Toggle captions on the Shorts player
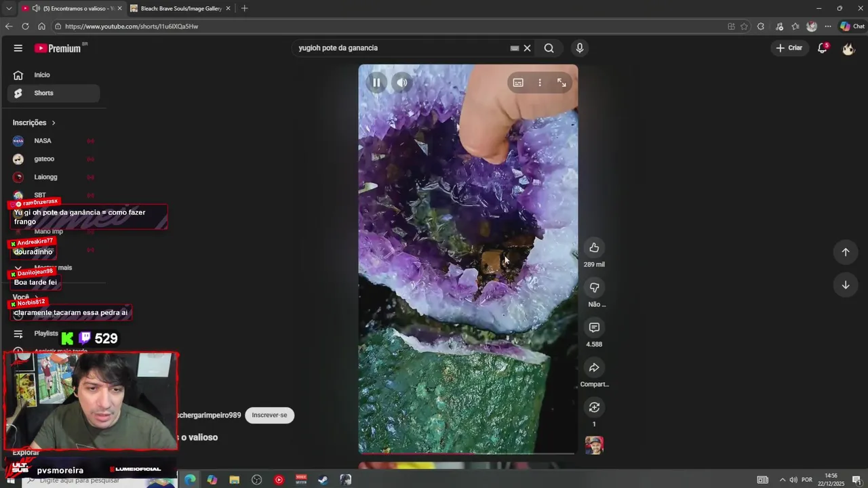This screenshot has width=868, height=488. [518, 83]
